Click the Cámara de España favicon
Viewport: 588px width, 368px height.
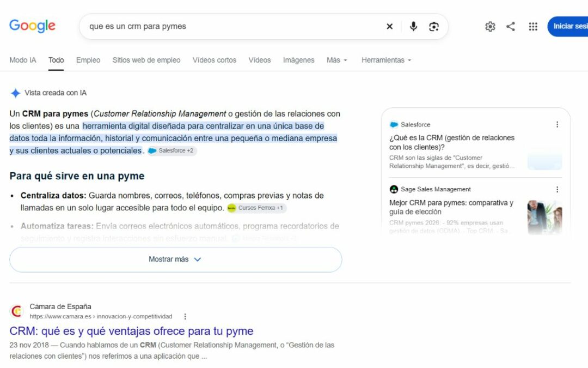(16, 311)
